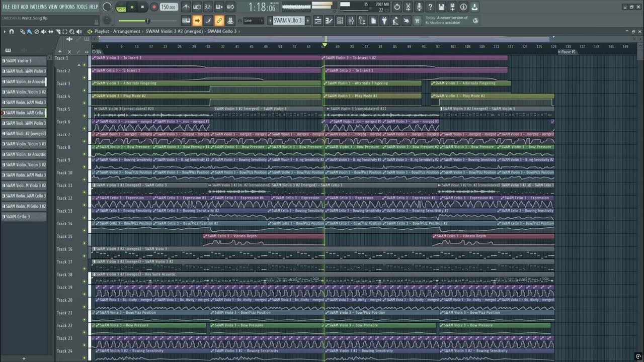644x362 pixels.
Task: Open the playlist options arrow menu
Action: (5, 32)
